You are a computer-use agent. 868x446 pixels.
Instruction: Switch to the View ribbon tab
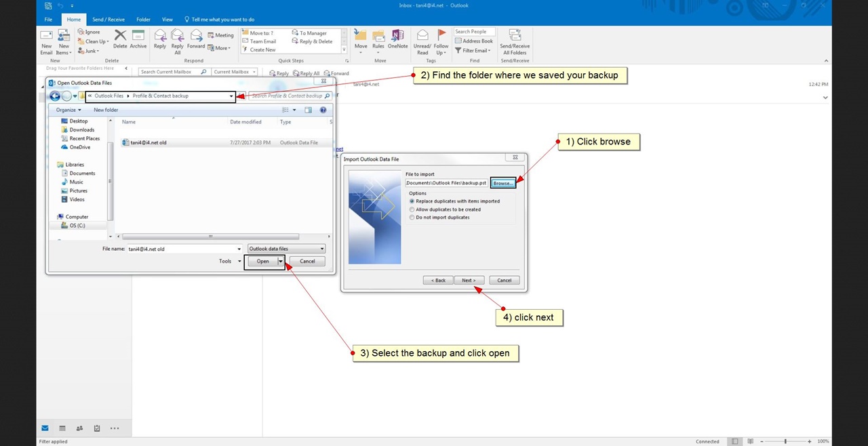tap(167, 20)
